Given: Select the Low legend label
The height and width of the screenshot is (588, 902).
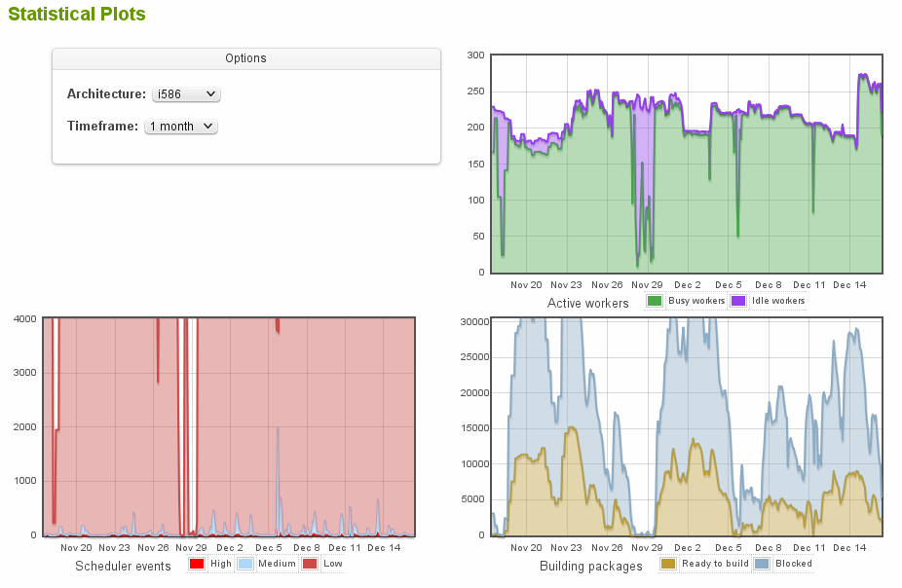Looking at the screenshot, I should (x=332, y=564).
